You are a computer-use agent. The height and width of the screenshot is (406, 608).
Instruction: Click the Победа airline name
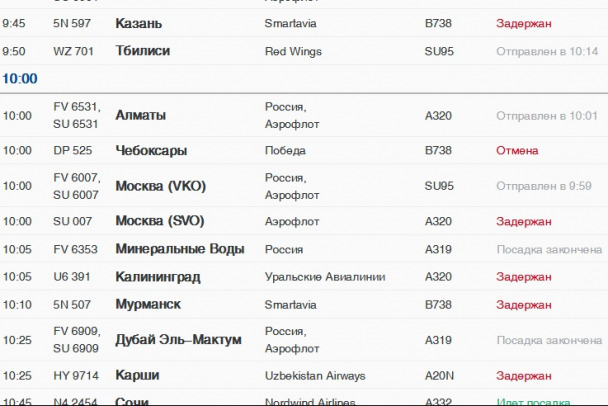coord(286,151)
